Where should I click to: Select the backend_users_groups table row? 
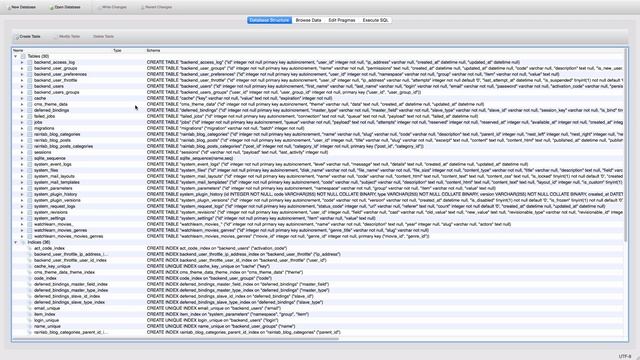click(x=318, y=92)
